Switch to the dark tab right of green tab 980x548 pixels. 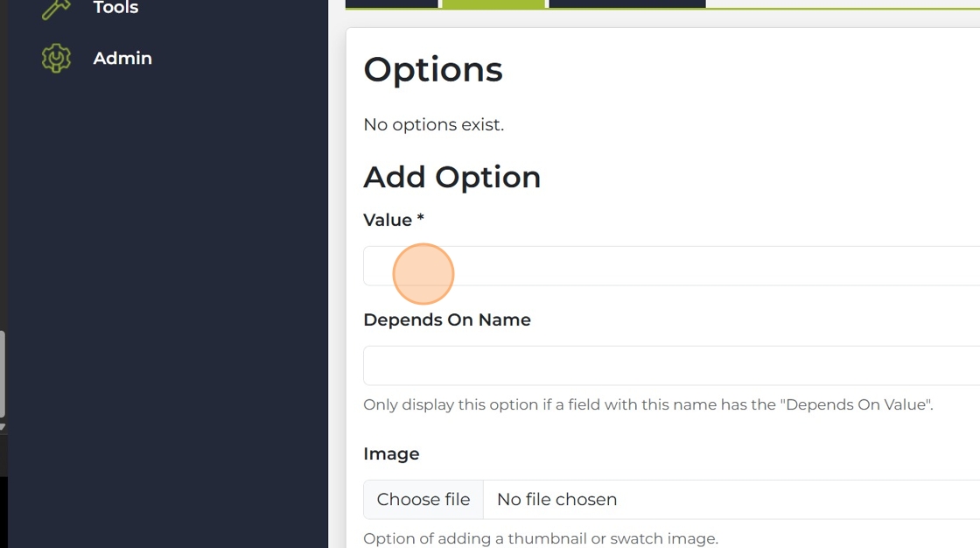point(626,4)
